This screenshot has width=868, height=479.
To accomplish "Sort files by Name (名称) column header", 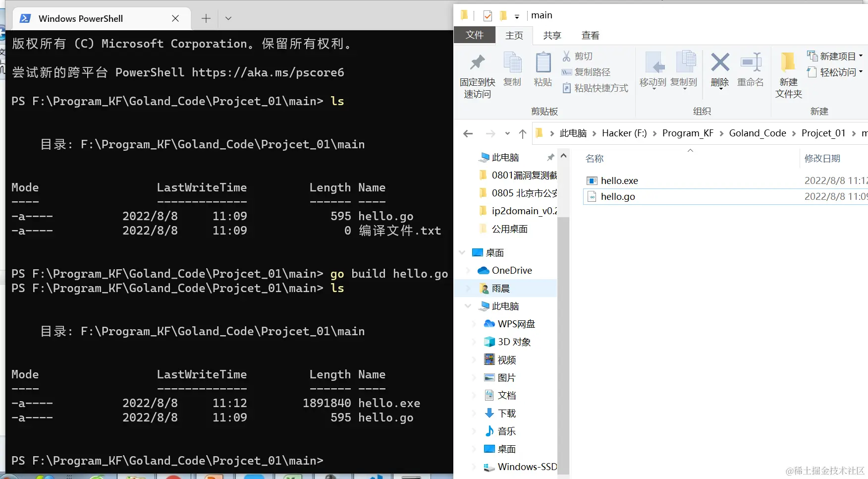I will pos(595,159).
